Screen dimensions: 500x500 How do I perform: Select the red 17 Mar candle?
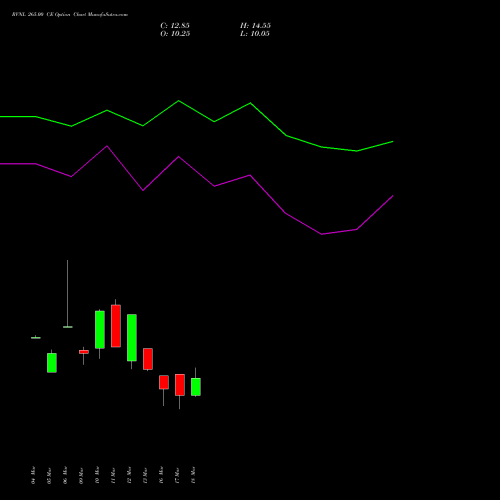(180, 385)
